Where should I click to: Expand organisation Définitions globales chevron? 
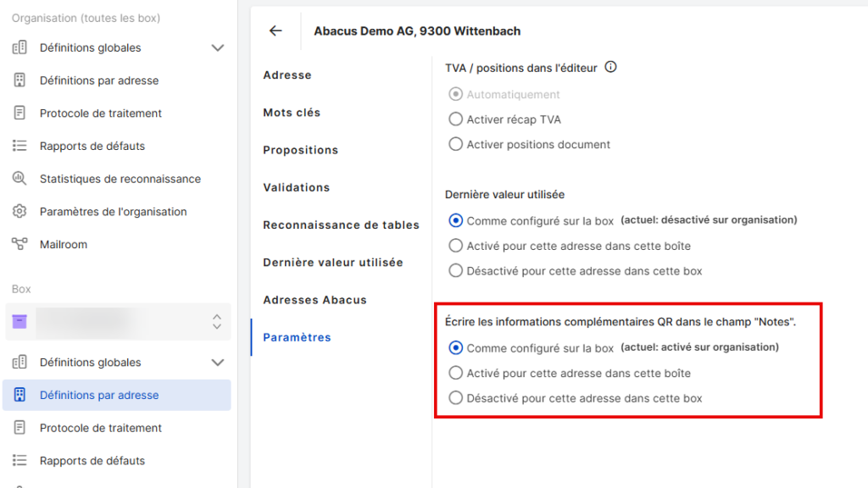218,47
